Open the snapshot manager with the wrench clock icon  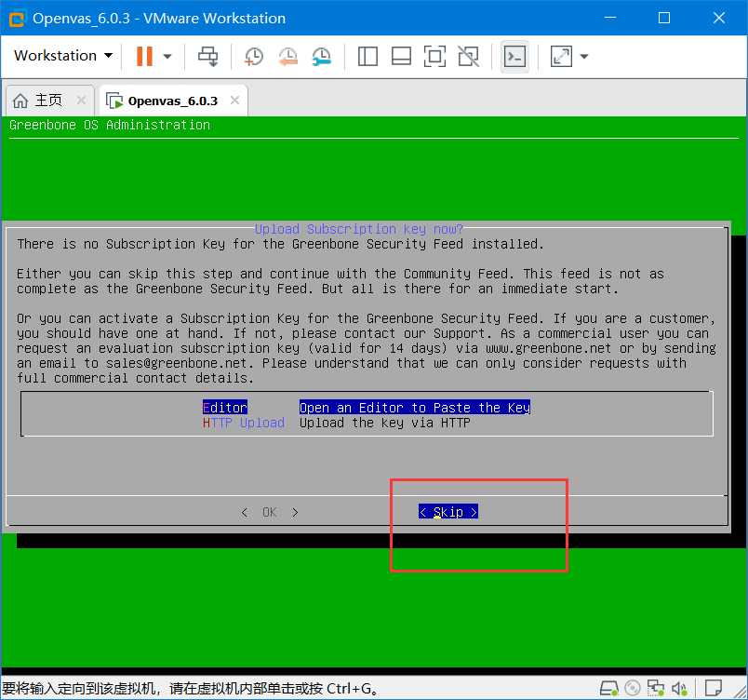(x=322, y=56)
